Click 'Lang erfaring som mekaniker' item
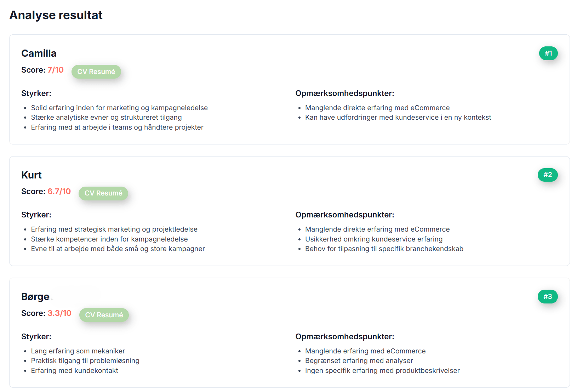Viewport: 577px width, 392px height. pyautogui.click(x=78, y=351)
